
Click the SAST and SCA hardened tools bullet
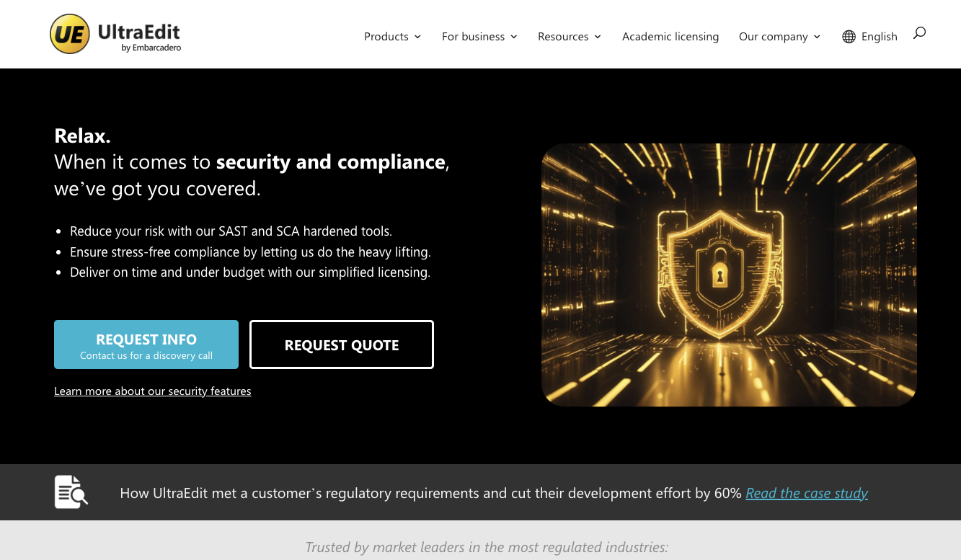click(231, 231)
